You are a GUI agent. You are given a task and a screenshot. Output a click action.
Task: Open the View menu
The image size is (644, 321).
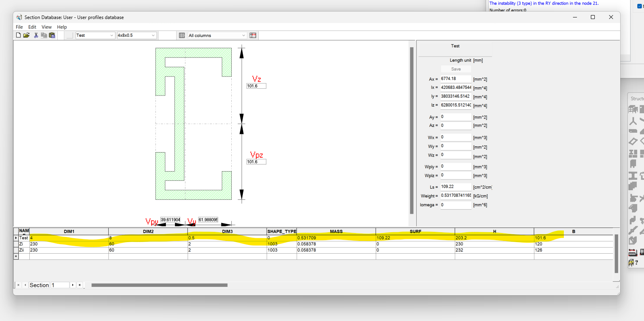(46, 27)
